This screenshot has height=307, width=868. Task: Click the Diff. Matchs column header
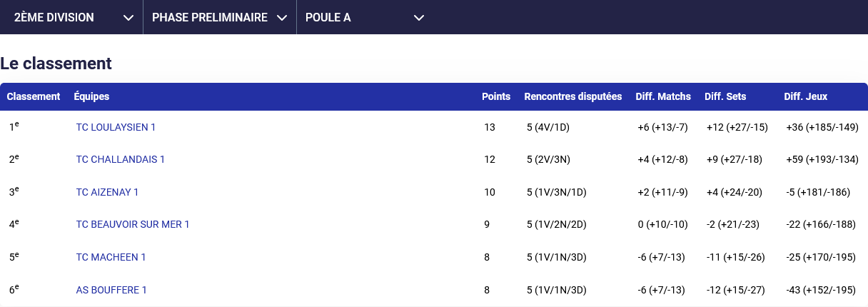pyautogui.click(x=663, y=96)
